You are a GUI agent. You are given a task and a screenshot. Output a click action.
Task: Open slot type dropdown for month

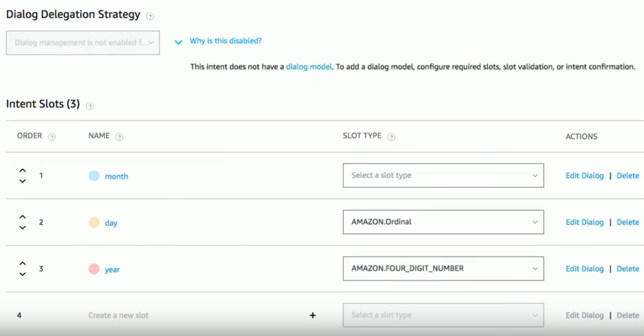pyautogui.click(x=443, y=176)
